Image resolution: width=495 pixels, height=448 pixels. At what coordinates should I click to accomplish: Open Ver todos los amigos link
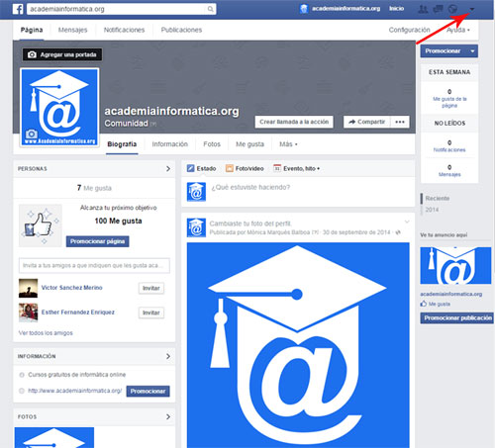46,333
